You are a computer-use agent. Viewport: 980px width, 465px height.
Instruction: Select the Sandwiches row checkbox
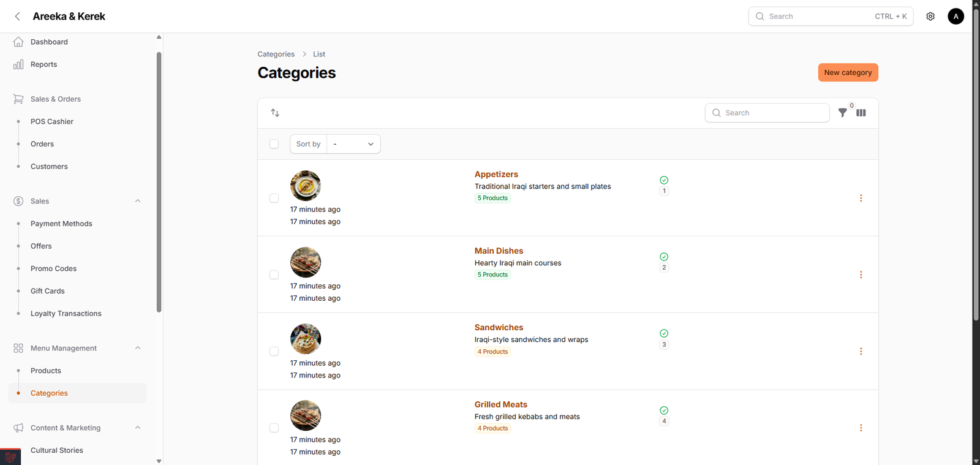click(274, 351)
